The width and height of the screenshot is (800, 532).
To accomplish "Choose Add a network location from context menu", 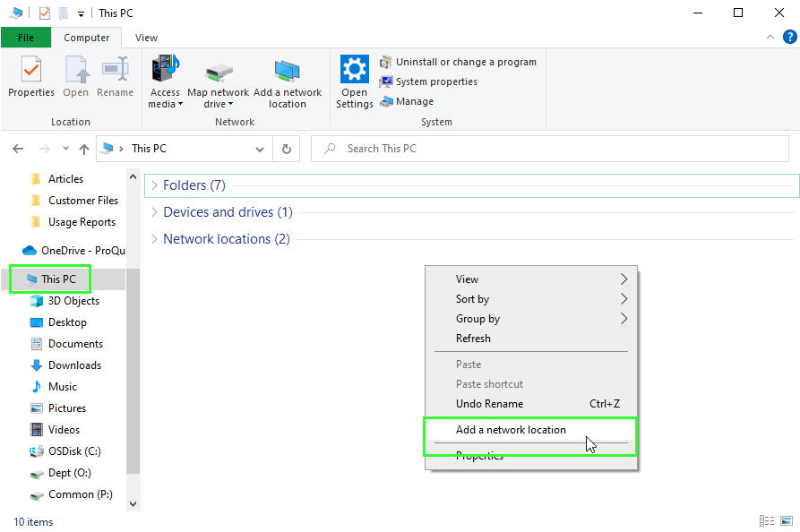I will pyautogui.click(x=511, y=430).
